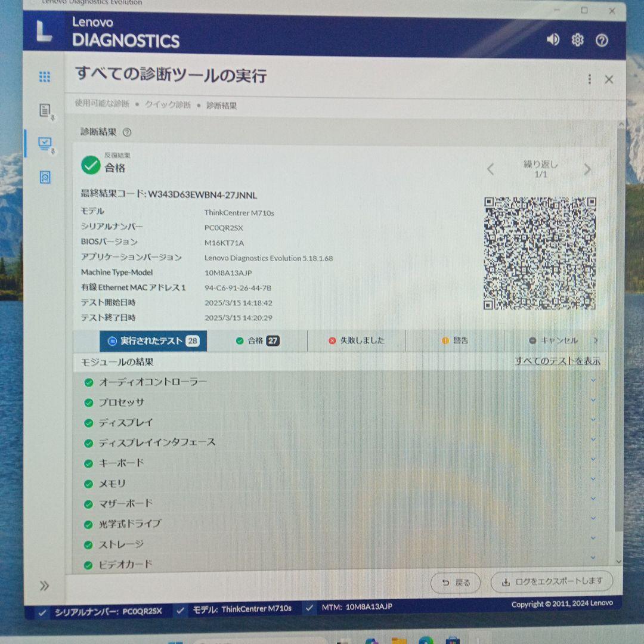Image resolution: width=644 pixels, height=644 pixels.
Task: Click the 戻る button
Action: [455, 583]
